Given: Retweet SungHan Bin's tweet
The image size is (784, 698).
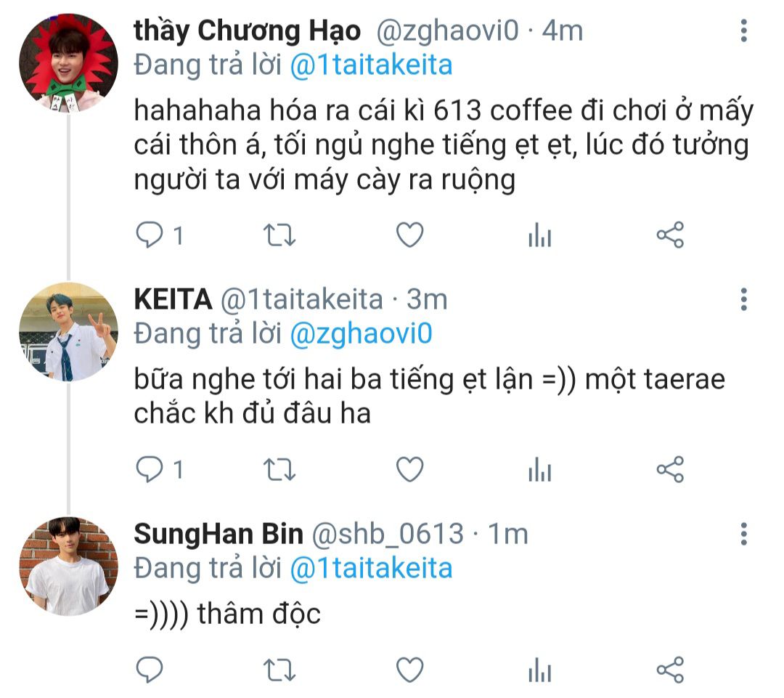Looking at the screenshot, I should tap(279, 670).
